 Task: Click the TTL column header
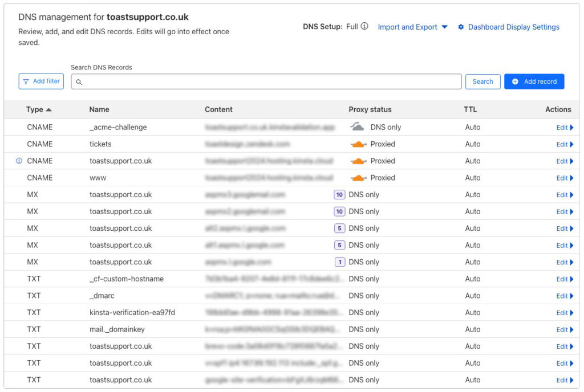(x=470, y=109)
